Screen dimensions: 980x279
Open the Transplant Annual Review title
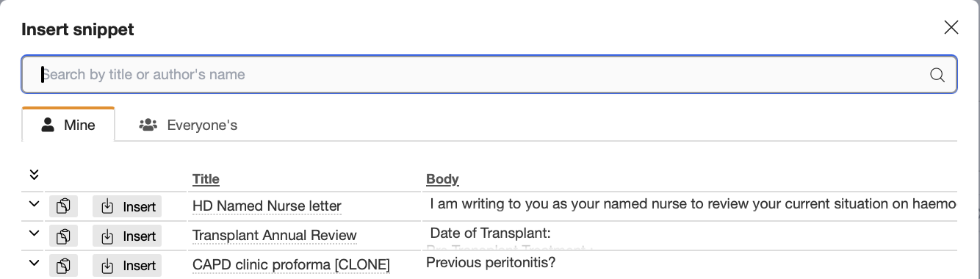(275, 236)
